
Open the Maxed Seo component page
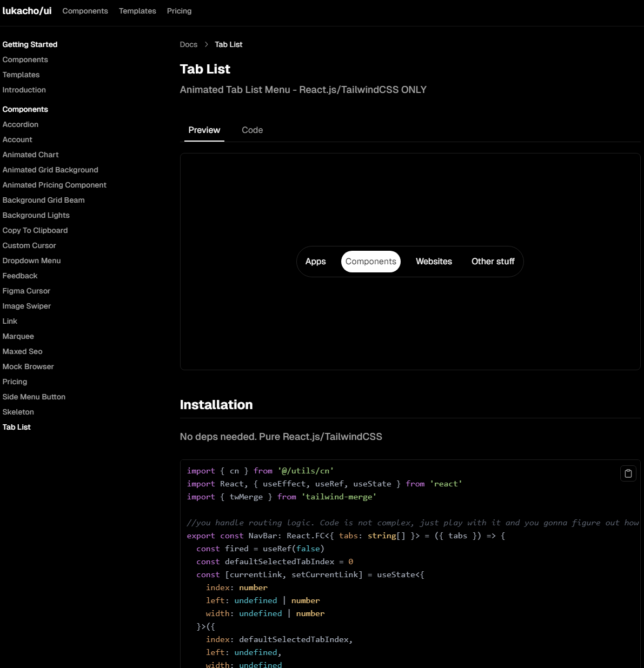pos(23,351)
